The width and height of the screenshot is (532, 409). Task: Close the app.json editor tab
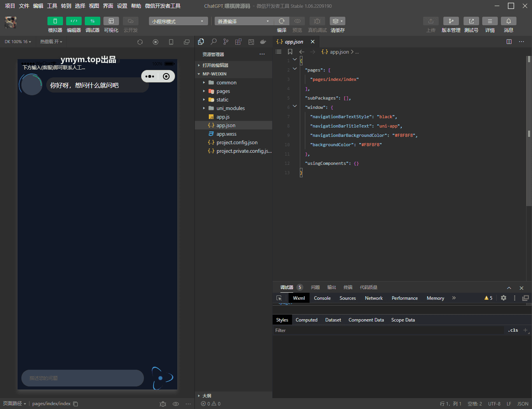pyautogui.click(x=313, y=42)
